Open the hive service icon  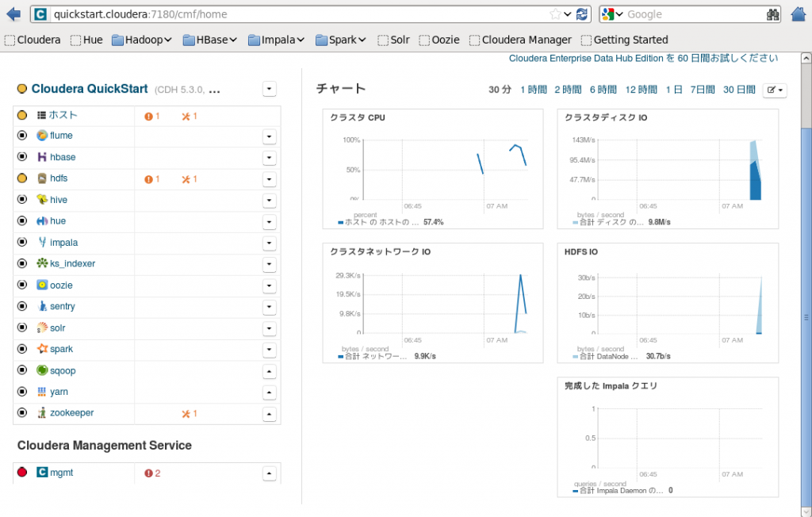(42, 200)
